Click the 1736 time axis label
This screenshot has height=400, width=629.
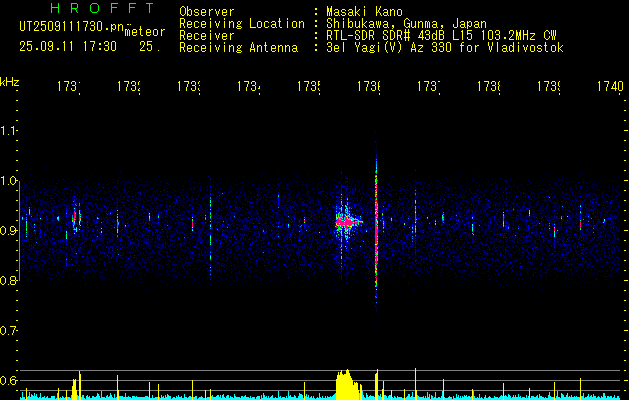pyautogui.click(x=369, y=86)
